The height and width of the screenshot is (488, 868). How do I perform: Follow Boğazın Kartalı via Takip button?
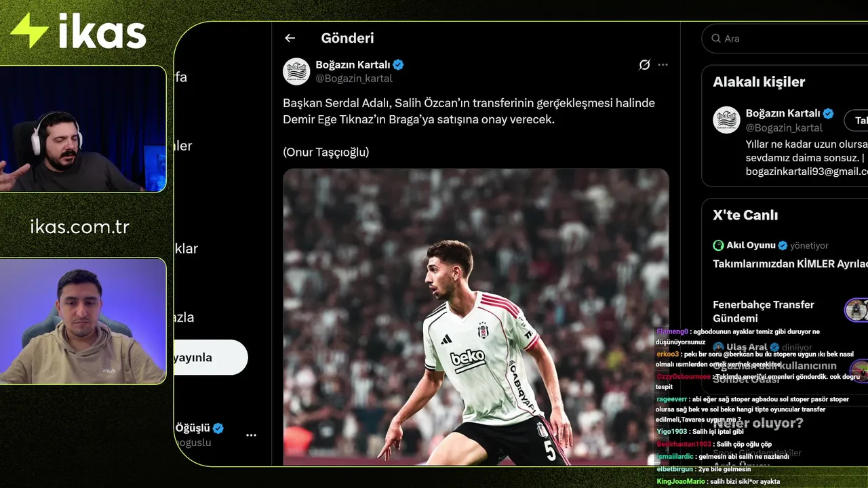856,120
